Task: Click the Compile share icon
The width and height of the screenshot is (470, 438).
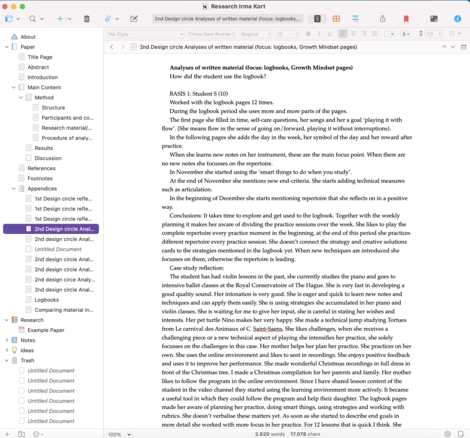Action: [x=383, y=19]
